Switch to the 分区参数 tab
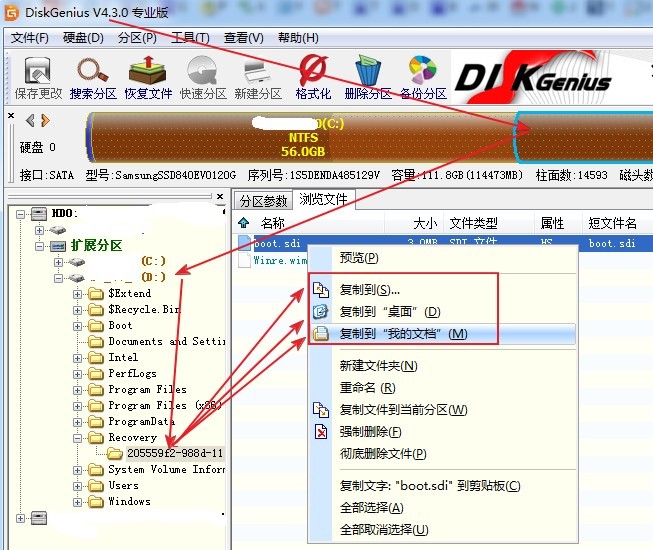This screenshot has height=550, width=653. pyautogui.click(x=263, y=201)
